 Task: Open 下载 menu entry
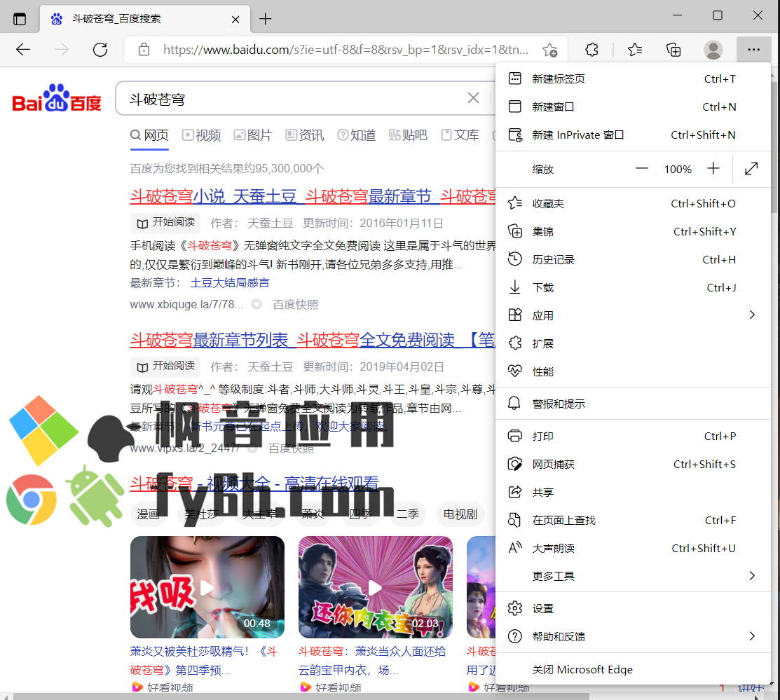point(633,287)
